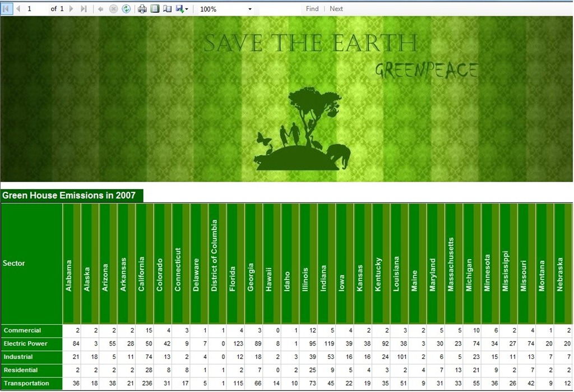This screenshot has height=392, width=574.
Task: Open the page setup dialog
Action: click(x=167, y=8)
